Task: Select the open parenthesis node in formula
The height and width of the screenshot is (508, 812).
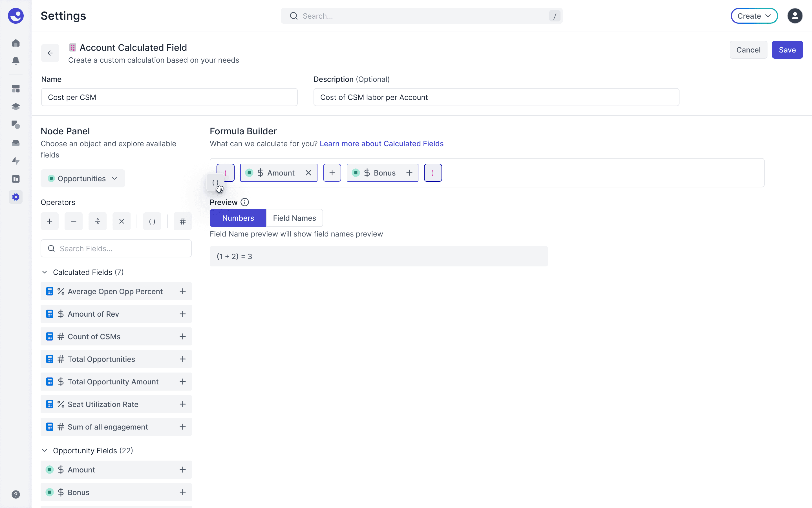Action: pyautogui.click(x=226, y=173)
